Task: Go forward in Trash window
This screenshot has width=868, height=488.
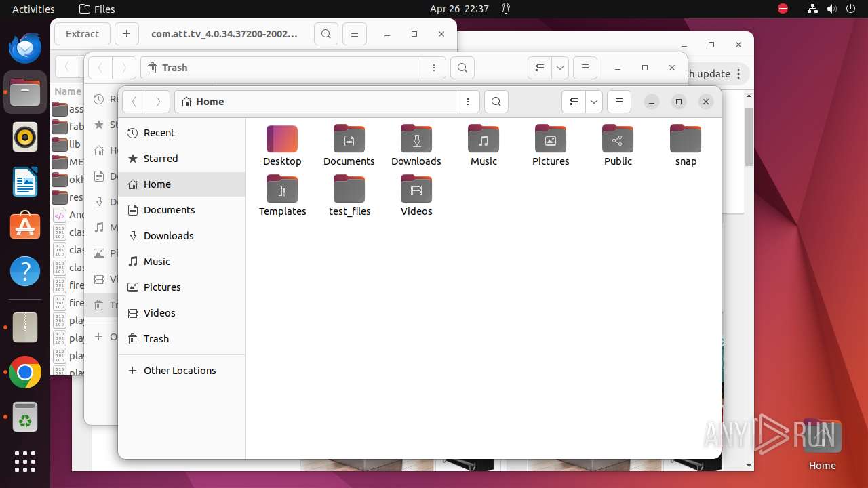Action: 123,68
